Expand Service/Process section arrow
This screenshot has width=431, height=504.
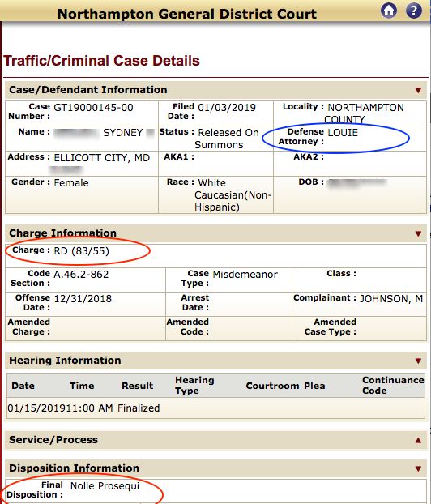[x=418, y=440]
